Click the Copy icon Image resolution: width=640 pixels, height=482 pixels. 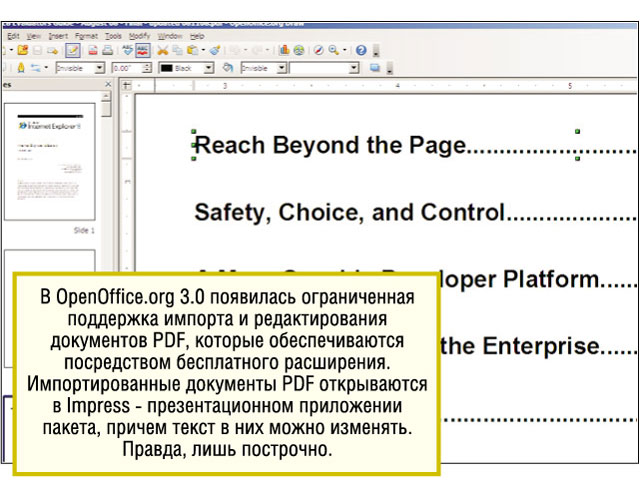click(x=178, y=50)
